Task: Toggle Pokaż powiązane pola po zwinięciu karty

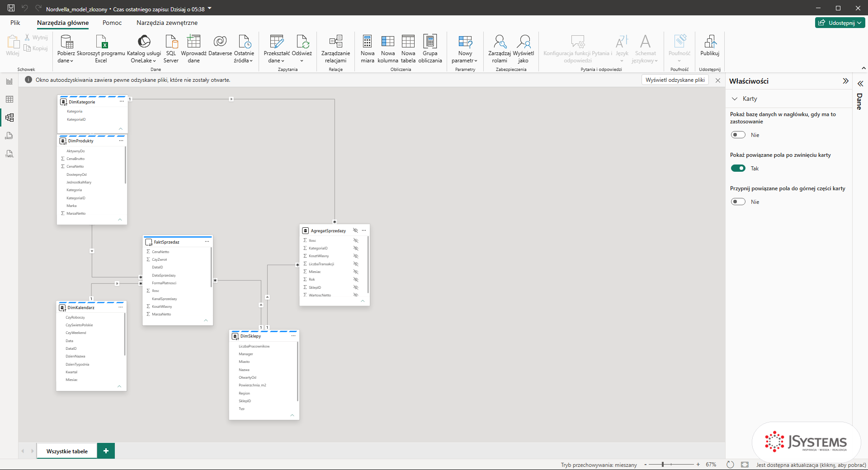Action: pos(738,168)
